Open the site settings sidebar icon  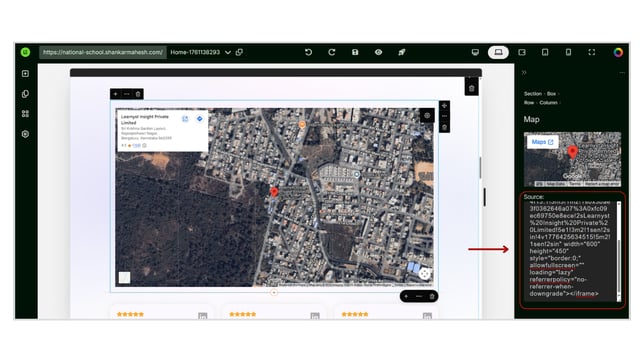click(x=25, y=134)
